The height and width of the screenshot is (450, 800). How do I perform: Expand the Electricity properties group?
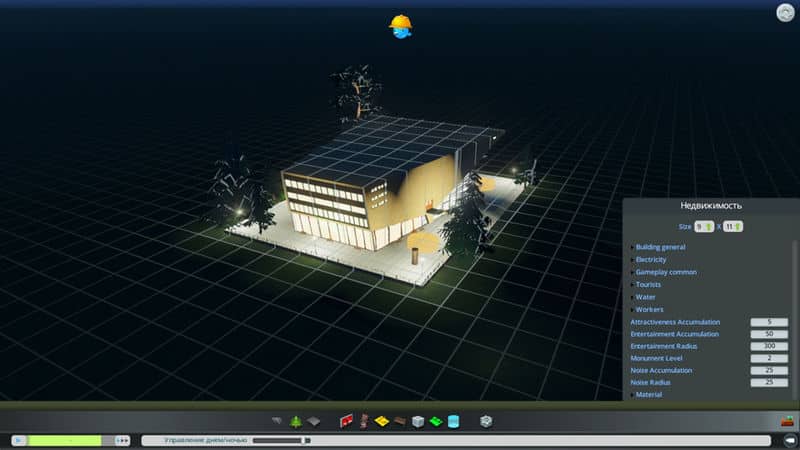pos(650,260)
